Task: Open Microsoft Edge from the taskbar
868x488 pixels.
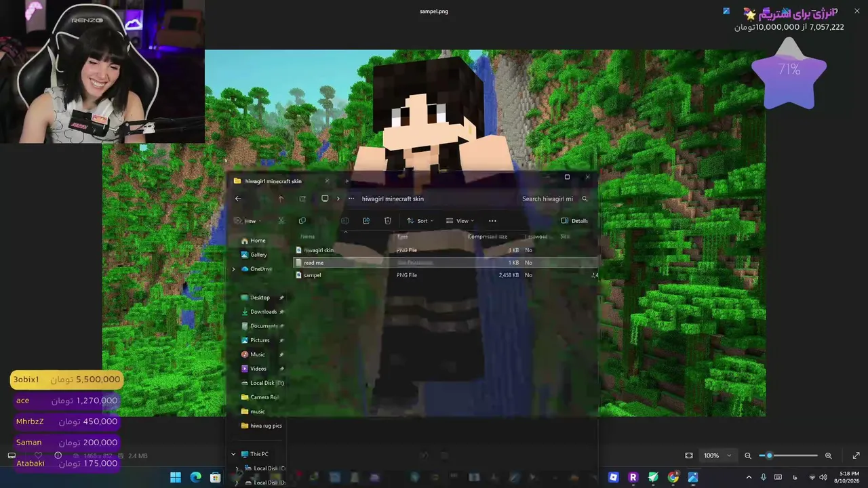Action: [x=195, y=477]
